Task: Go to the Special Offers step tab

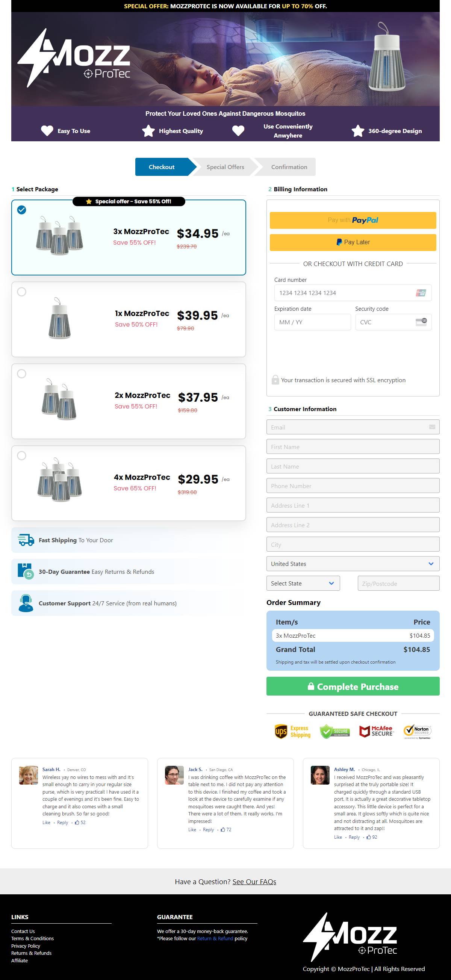Action: tap(225, 167)
